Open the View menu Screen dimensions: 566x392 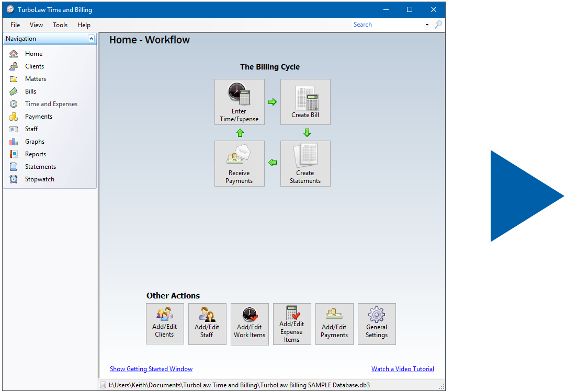click(x=36, y=25)
